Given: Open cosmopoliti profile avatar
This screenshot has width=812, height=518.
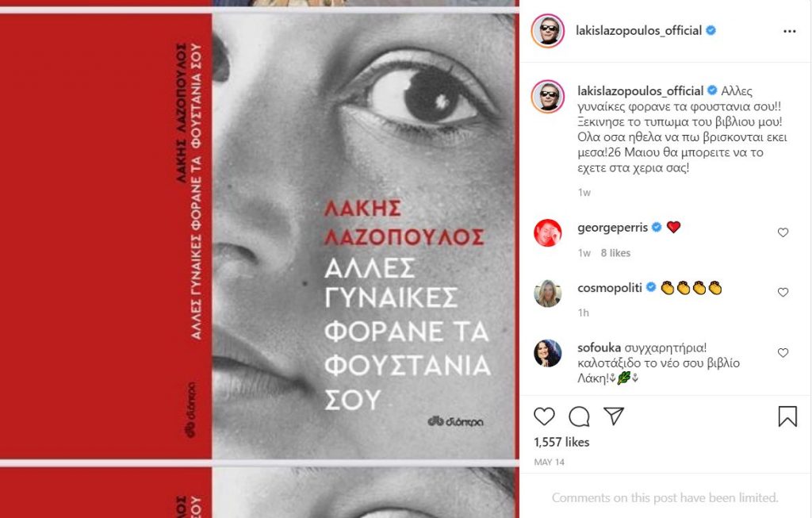Looking at the screenshot, I should 548,294.
